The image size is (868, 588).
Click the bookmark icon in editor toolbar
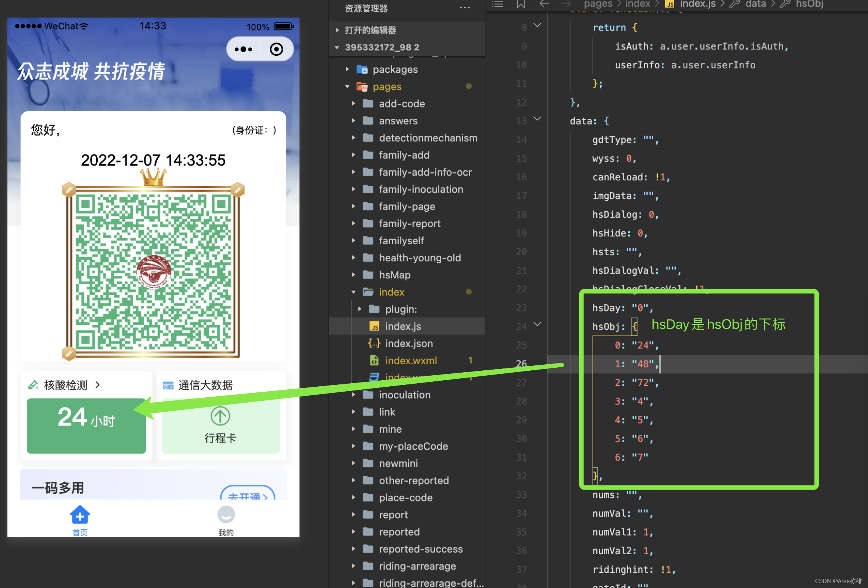point(521,4)
